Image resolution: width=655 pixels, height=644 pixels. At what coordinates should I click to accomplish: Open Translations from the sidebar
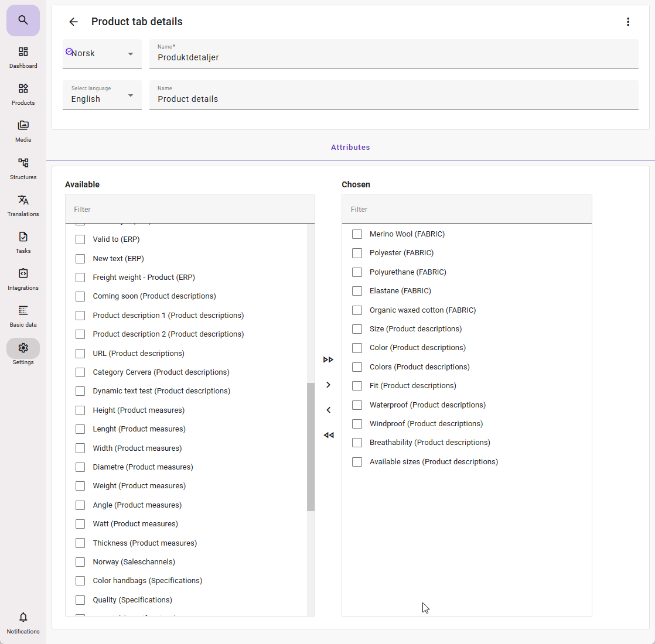23,205
